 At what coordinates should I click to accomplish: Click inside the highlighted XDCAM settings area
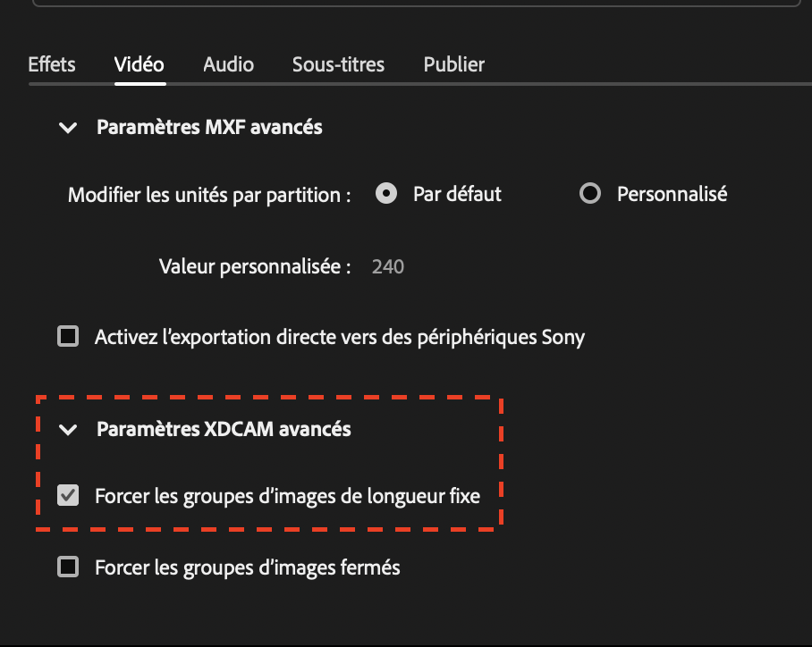[268, 460]
